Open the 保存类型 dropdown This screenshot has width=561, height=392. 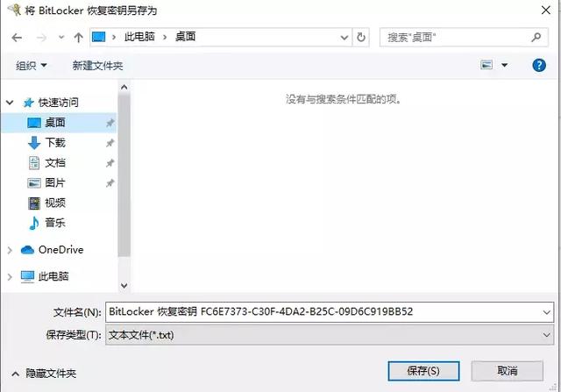pyautogui.click(x=330, y=335)
